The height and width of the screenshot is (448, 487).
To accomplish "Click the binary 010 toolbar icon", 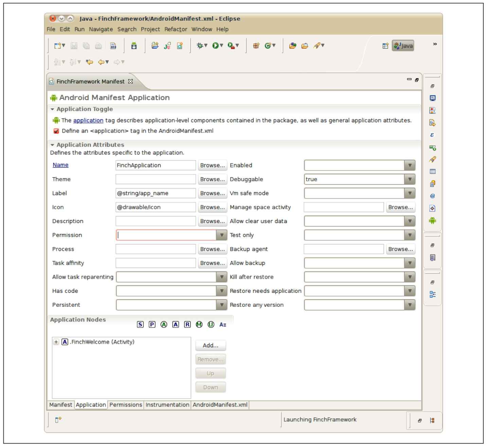I will 113,45.
